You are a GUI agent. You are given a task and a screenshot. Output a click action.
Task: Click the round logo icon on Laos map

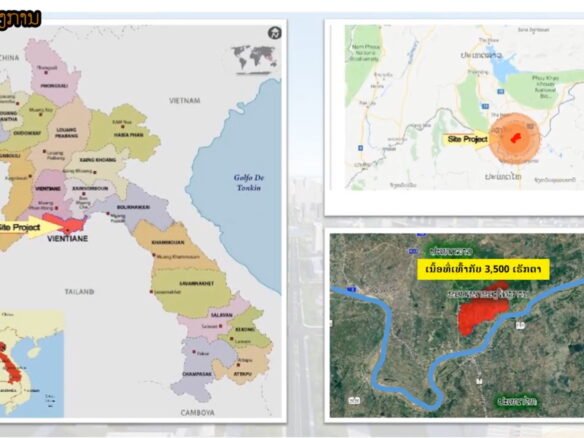click(x=275, y=33)
